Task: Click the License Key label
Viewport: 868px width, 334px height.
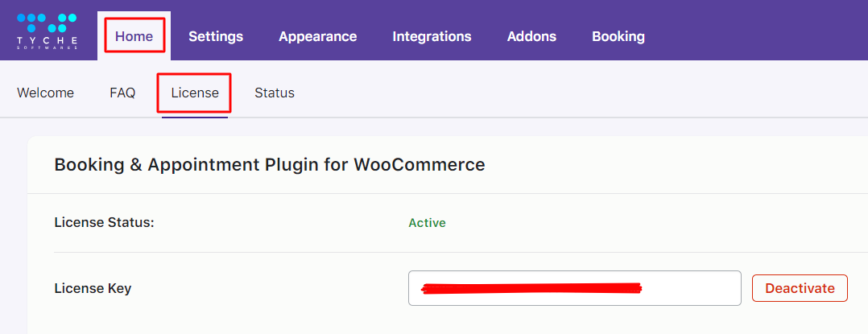Action: click(93, 288)
